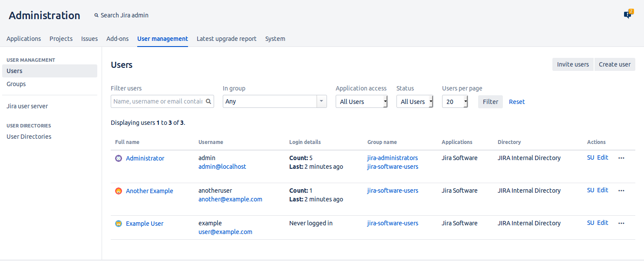Open Example User's jira-software-users group link

click(x=393, y=223)
